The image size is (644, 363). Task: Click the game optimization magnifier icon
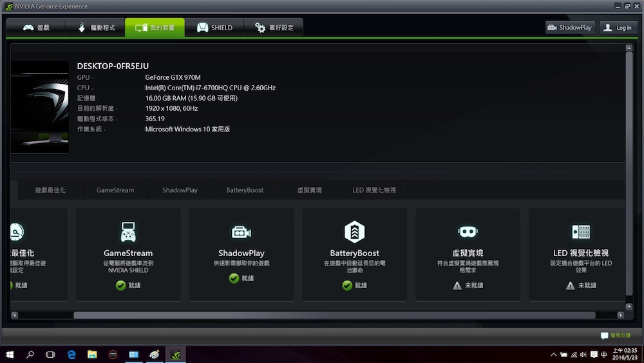tap(17, 232)
